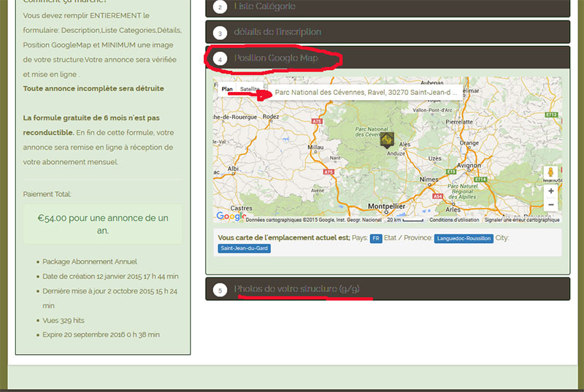
Task: Click the Castres label on map
Action: [242, 208]
